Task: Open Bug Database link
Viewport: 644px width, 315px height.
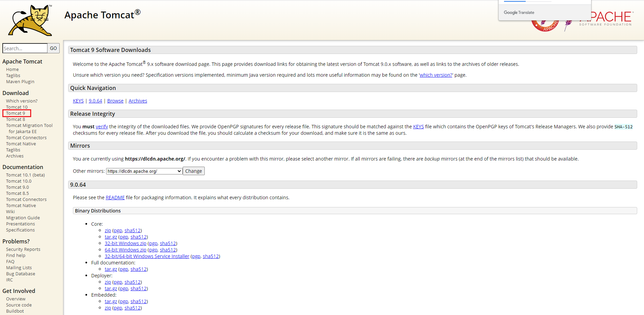Action: click(21, 274)
